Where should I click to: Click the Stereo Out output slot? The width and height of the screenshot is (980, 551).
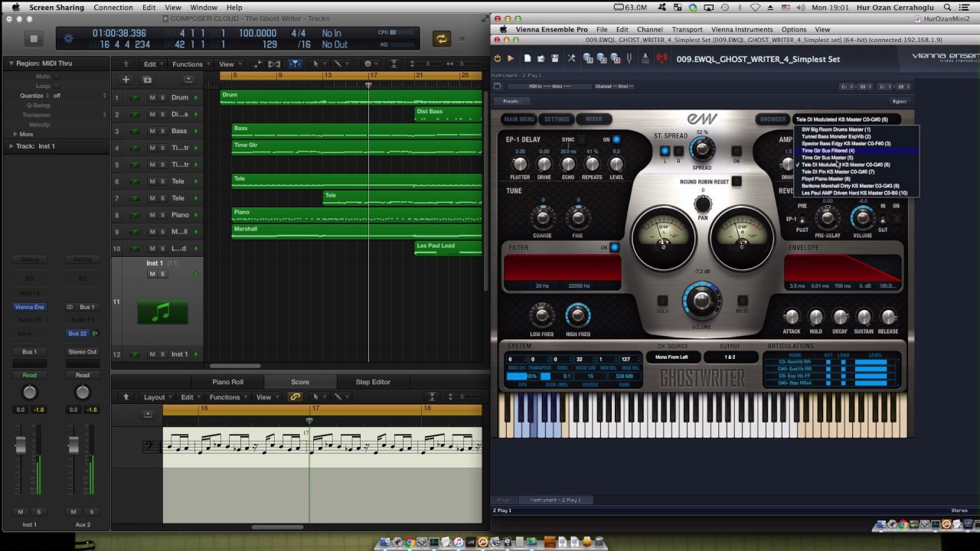[x=83, y=352]
